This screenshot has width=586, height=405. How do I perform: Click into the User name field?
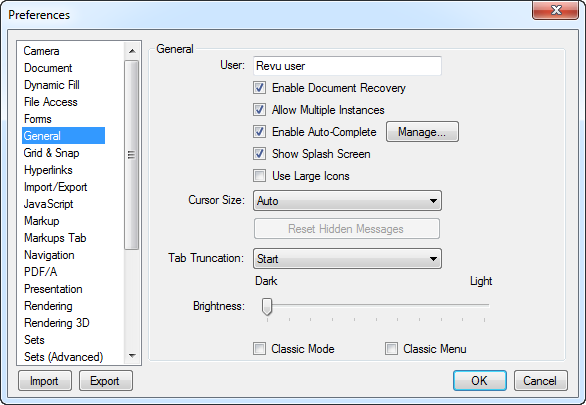point(347,66)
